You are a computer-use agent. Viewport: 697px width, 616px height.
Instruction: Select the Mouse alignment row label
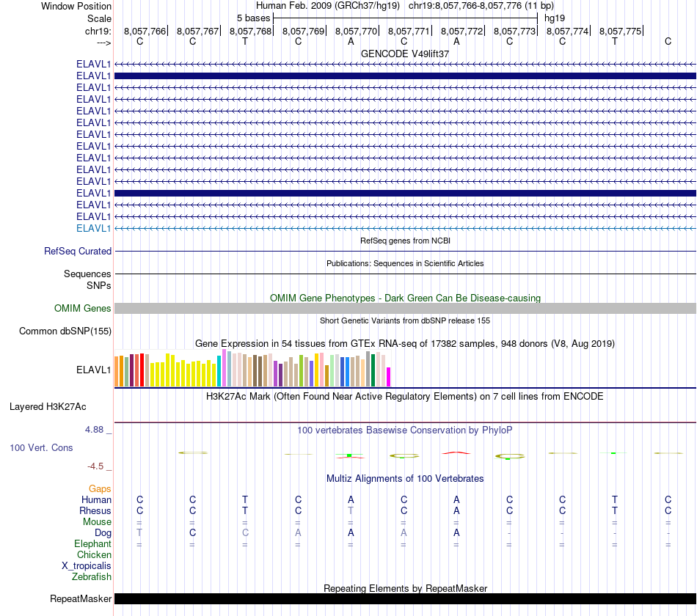pyautogui.click(x=97, y=522)
